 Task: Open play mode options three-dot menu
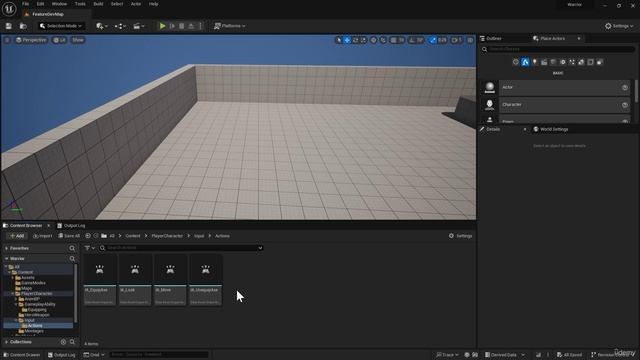(x=200, y=26)
